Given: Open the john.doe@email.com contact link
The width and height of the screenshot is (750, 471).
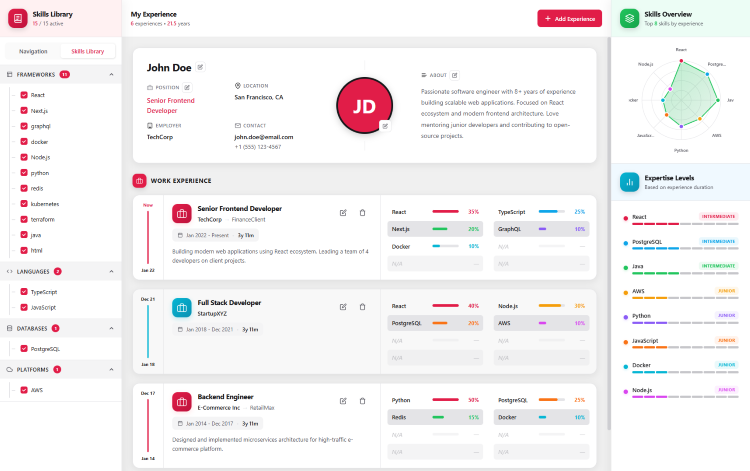Looking at the screenshot, I should pos(264,137).
